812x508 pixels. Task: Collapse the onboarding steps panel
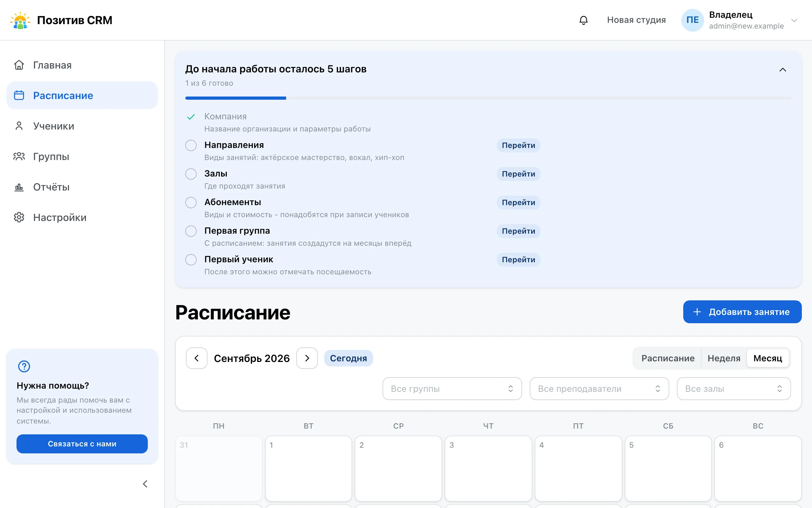point(783,70)
